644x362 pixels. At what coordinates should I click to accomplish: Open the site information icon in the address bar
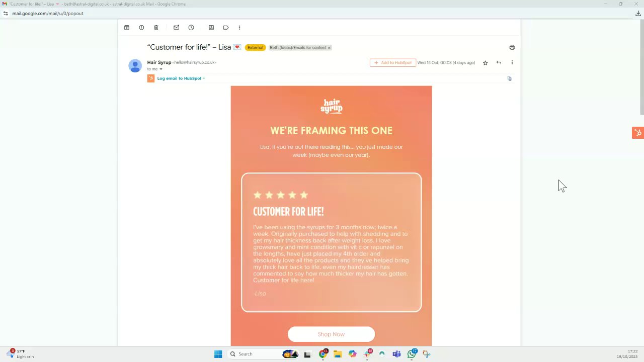click(6, 14)
